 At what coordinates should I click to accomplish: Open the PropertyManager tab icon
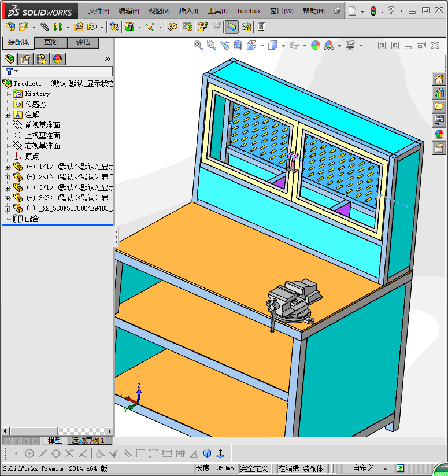(25, 58)
